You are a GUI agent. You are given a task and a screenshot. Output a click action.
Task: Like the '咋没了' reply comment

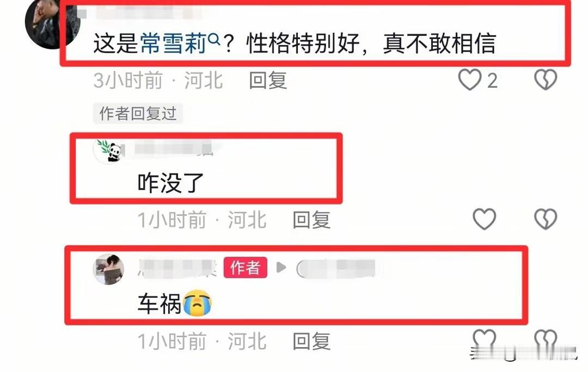click(484, 219)
